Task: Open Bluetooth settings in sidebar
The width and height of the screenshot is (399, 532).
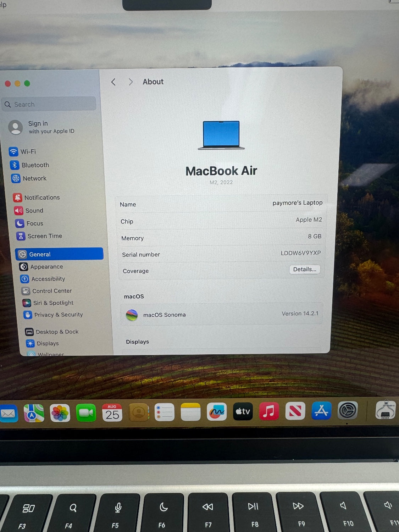Action: tap(30, 165)
